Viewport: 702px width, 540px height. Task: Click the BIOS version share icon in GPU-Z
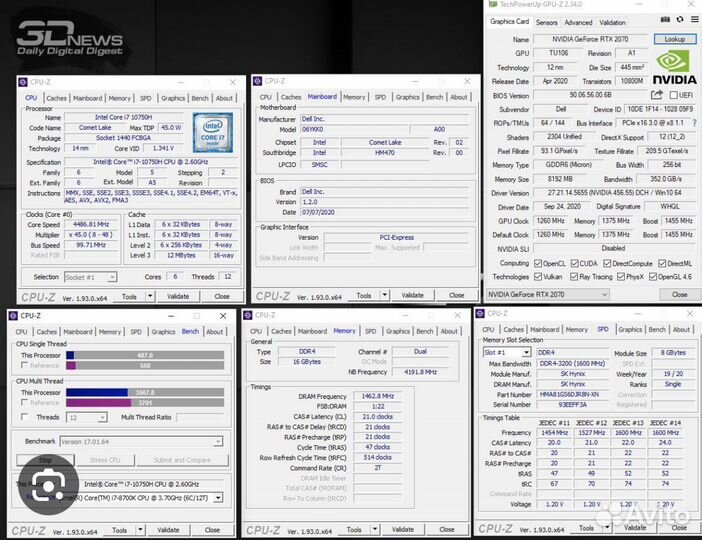coord(656,95)
